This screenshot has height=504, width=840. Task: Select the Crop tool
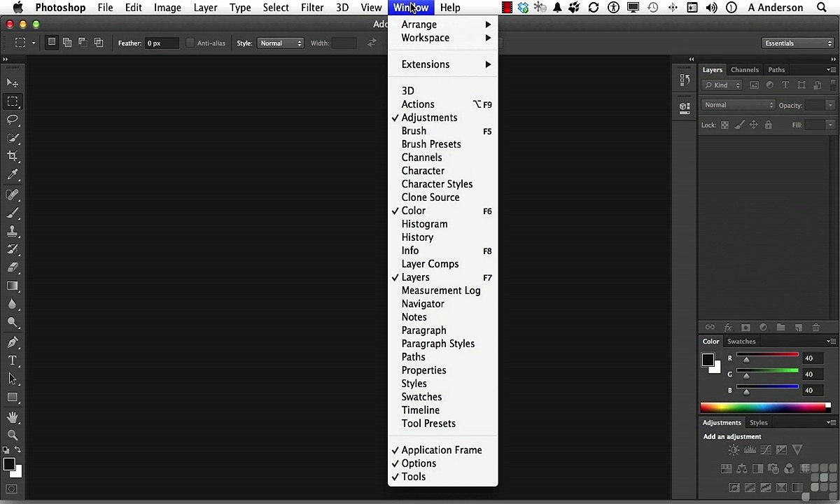13,156
